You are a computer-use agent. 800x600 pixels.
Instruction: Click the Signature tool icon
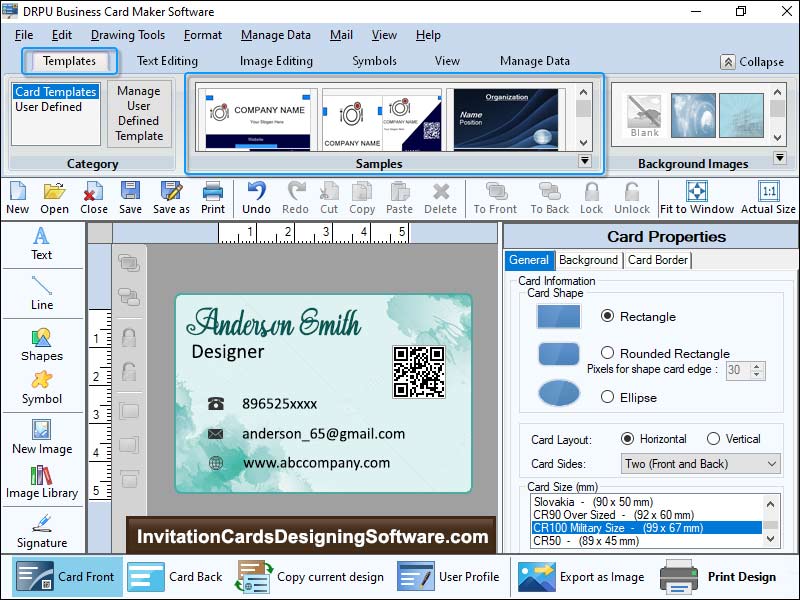pos(41,530)
